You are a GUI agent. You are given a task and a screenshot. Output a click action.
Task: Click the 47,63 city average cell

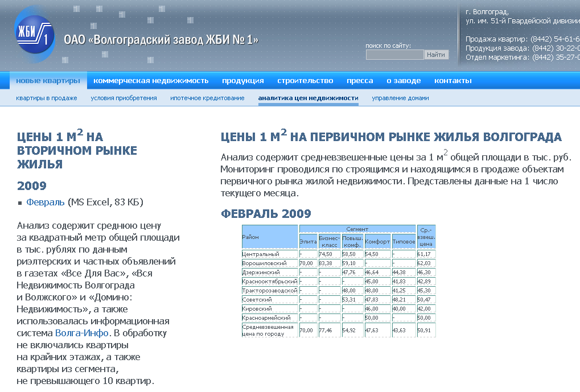click(377, 330)
